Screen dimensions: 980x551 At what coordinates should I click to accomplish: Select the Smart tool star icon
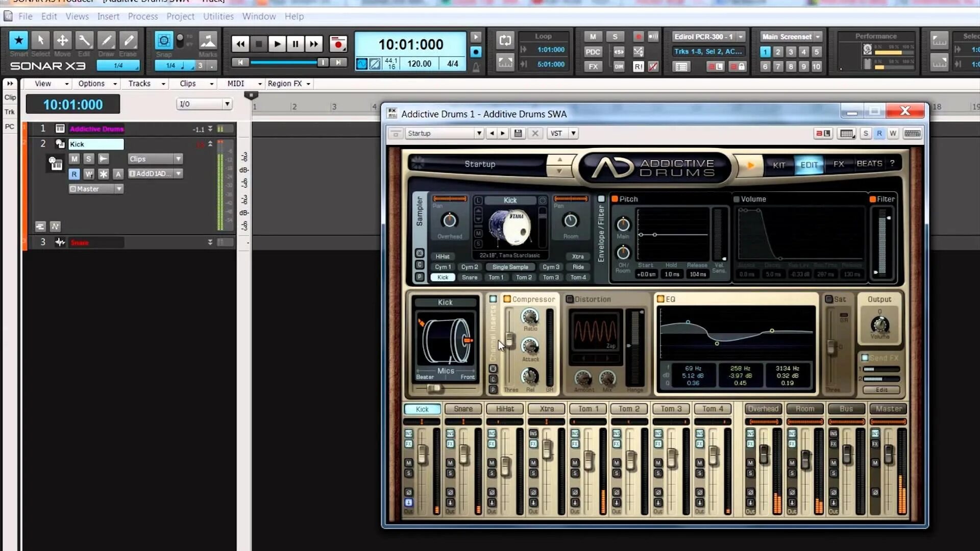(19, 40)
